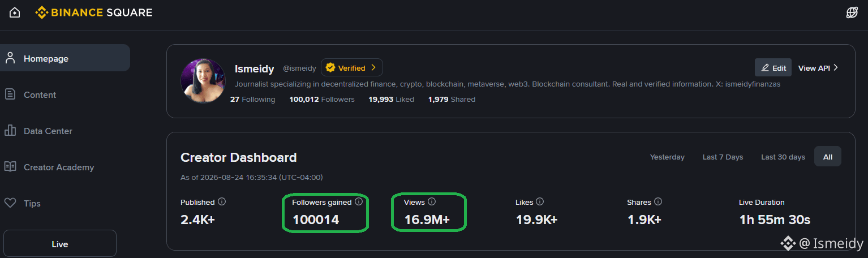Click the pencil icon on Edit
Image resolution: width=868 pixels, height=258 pixels.
pyautogui.click(x=765, y=68)
